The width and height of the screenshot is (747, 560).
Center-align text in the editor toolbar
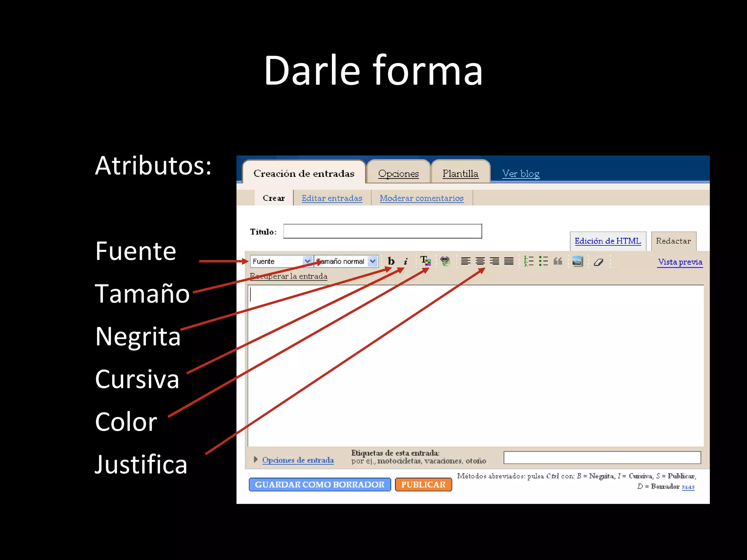pyautogui.click(x=480, y=261)
